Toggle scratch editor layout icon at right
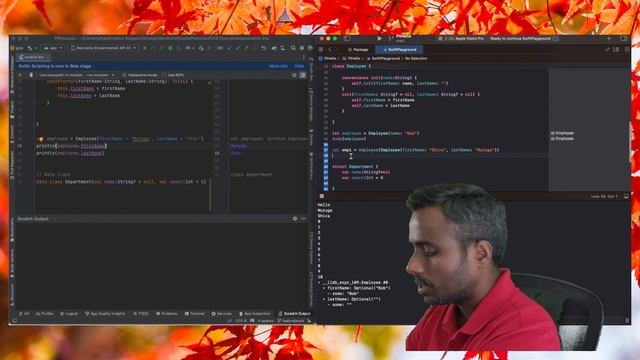 [303, 75]
